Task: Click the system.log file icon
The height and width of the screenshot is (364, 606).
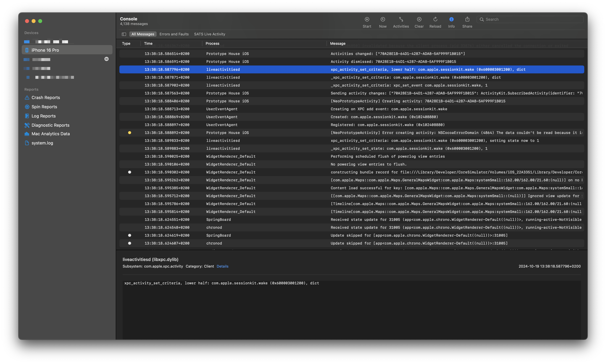Action: point(27,143)
